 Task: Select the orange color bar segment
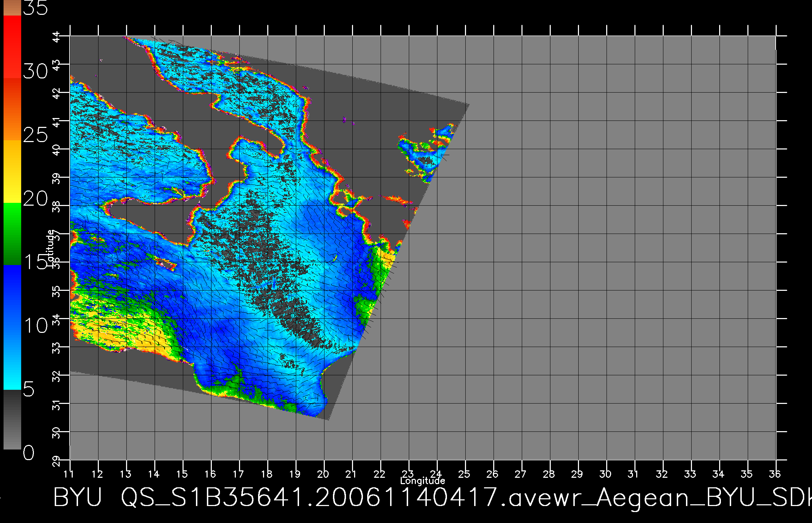12,109
